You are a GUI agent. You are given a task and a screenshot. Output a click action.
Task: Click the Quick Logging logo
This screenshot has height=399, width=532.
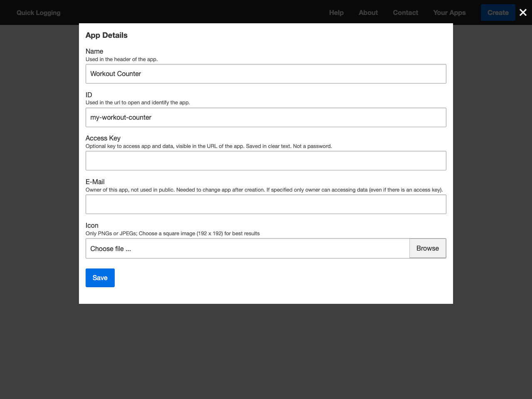click(38, 12)
